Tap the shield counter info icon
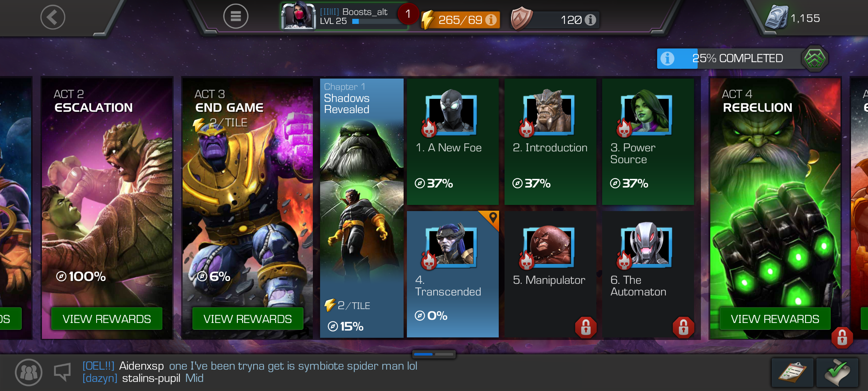The width and height of the screenshot is (868, 391). (590, 20)
